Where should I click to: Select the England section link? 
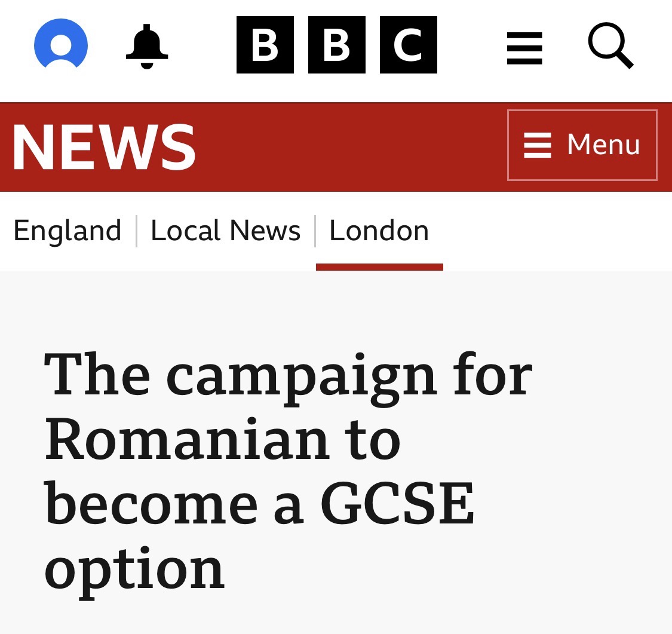(67, 231)
